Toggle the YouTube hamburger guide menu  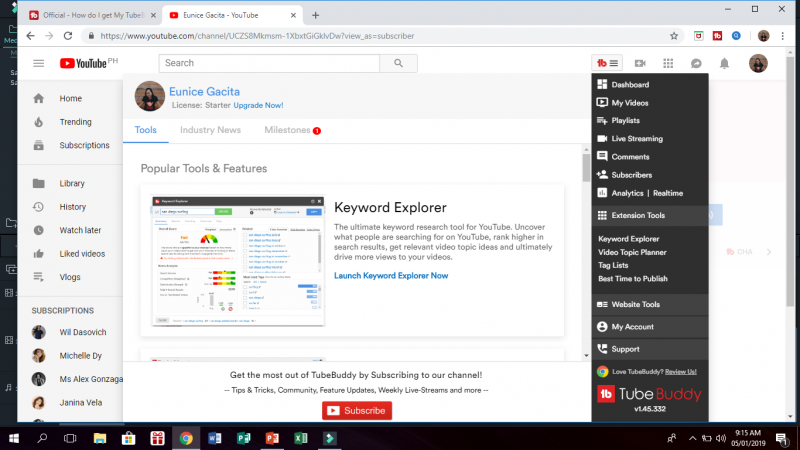click(x=39, y=63)
